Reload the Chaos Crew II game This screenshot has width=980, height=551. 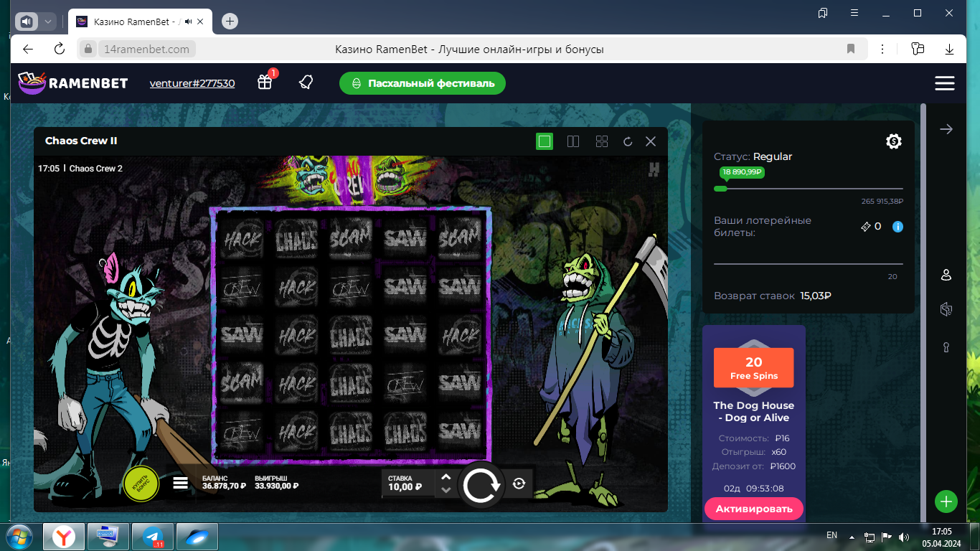click(x=628, y=142)
